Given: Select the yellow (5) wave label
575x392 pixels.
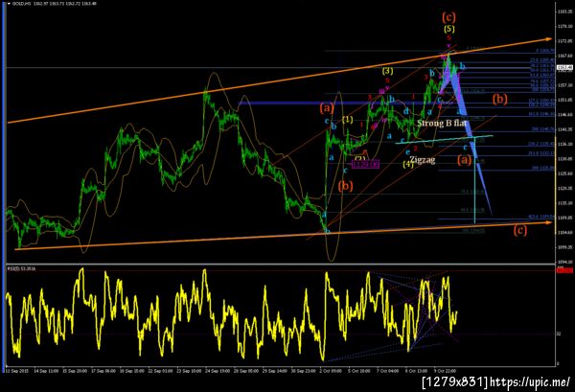Looking at the screenshot, I should 448,29.
